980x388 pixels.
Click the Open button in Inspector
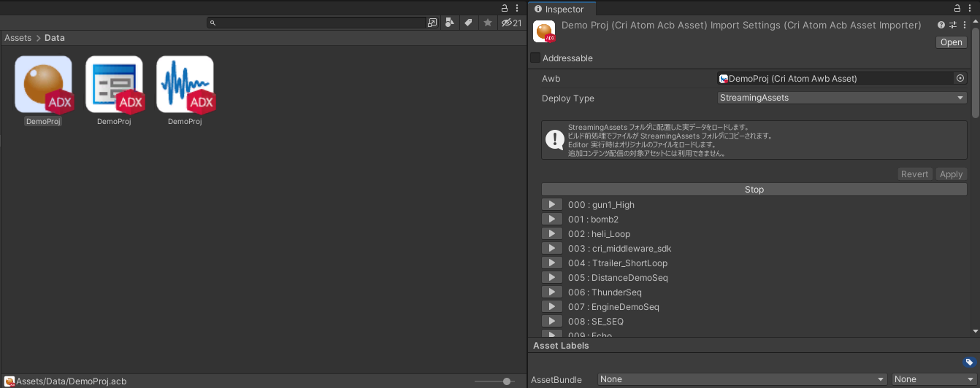pyautogui.click(x=951, y=42)
